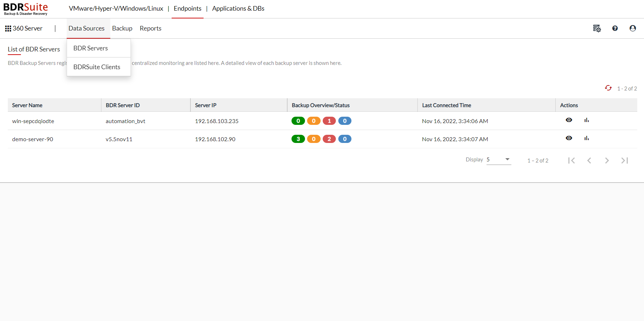Open the Backup menu
The width and height of the screenshot is (644, 321).
[x=122, y=28]
